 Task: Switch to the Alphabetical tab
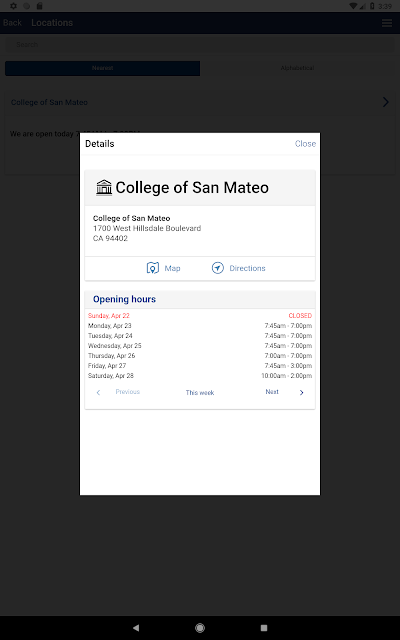pyautogui.click(x=298, y=68)
